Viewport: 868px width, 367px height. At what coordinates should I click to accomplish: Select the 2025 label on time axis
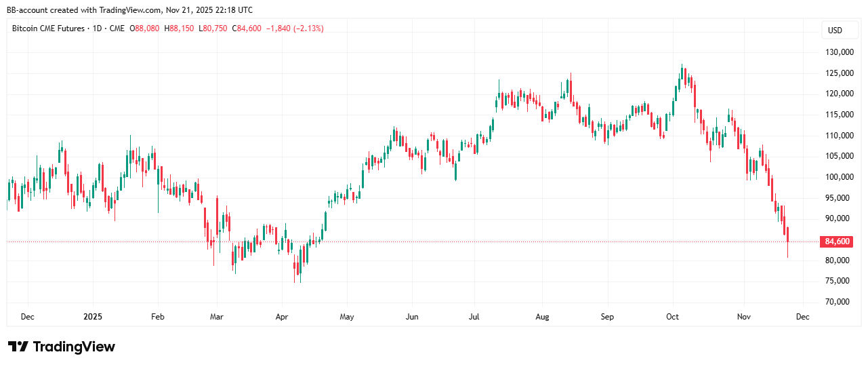coord(92,317)
